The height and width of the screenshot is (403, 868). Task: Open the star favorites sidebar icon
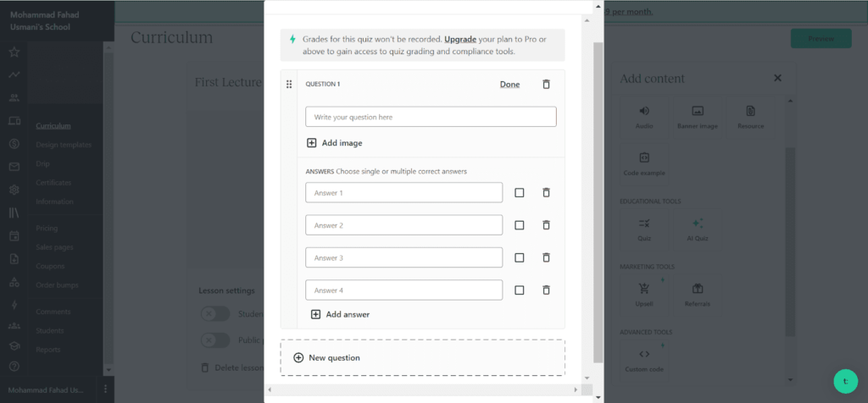click(x=14, y=52)
